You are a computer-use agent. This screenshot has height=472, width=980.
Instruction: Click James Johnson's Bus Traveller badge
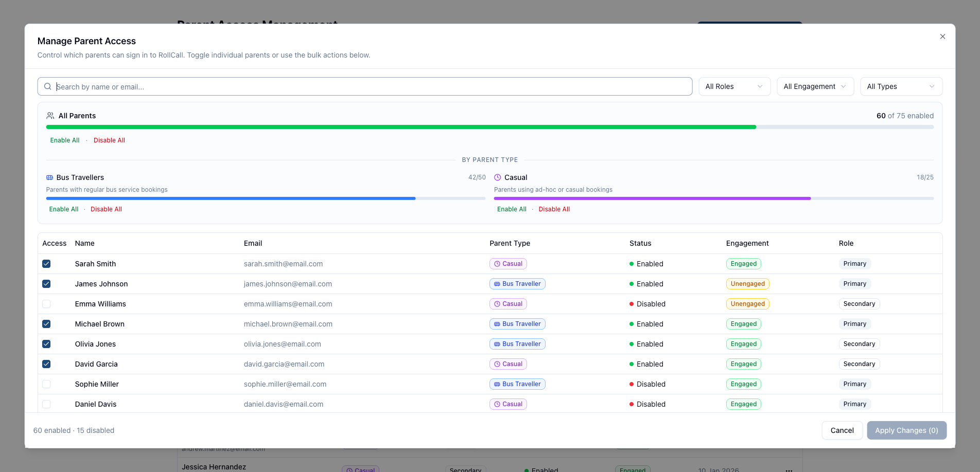(517, 284)
